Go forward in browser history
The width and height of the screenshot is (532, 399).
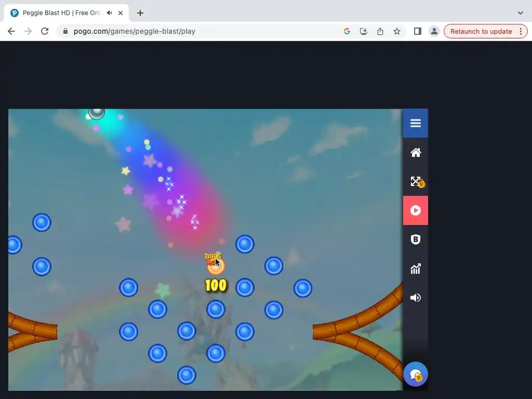(28, 31)
